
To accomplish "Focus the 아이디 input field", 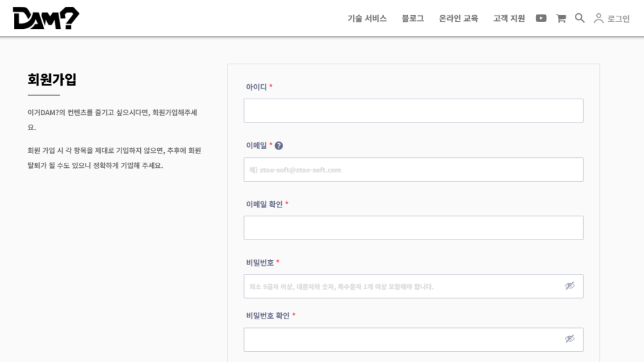I will pos(413,110).
